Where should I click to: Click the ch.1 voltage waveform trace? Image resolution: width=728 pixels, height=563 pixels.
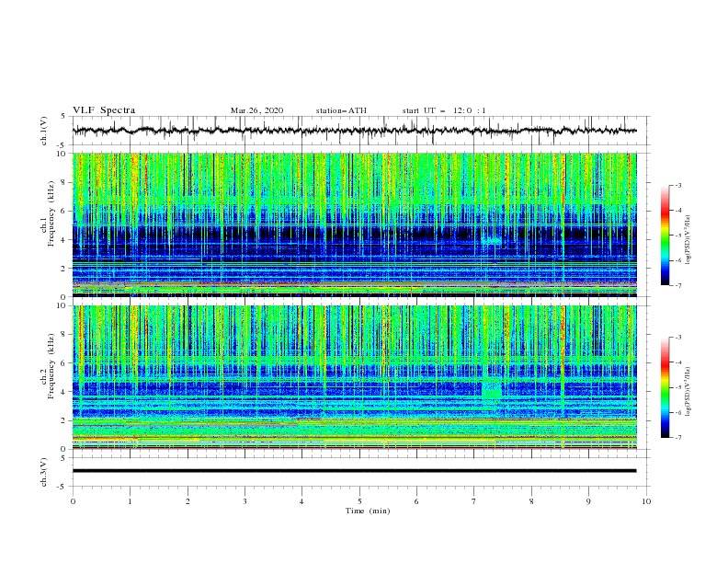click(x=354, y=131)
